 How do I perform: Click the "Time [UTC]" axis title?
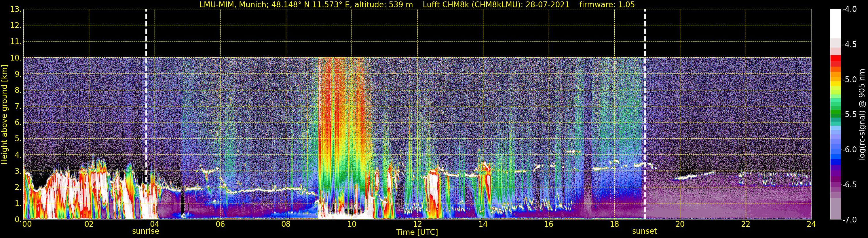(417, 232)
